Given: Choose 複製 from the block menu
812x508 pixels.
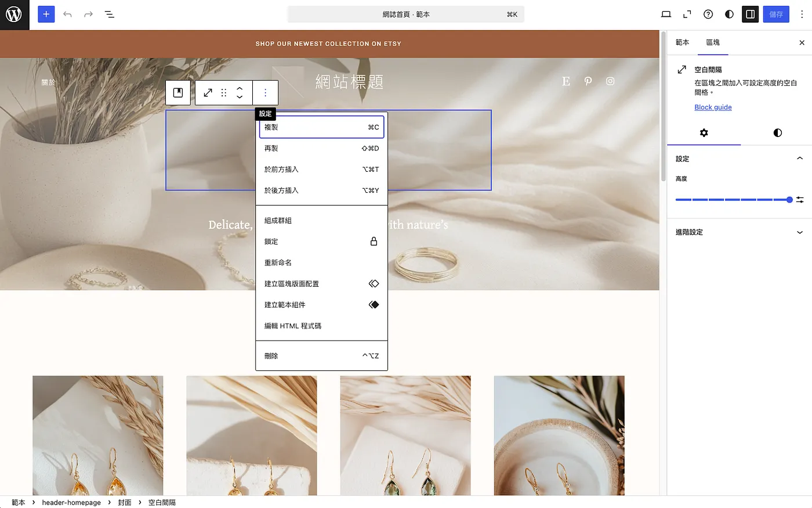Looking at the screenshot, I should pos(322,127).
